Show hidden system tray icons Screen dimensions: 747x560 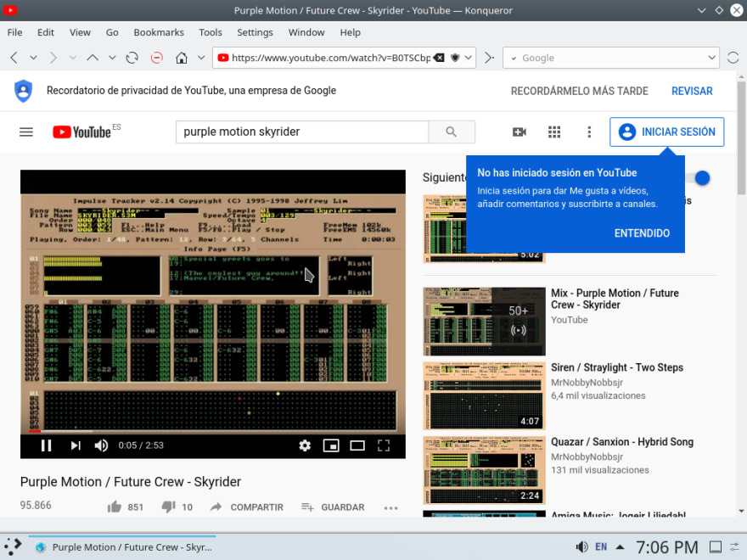click(x=621, y=546)
